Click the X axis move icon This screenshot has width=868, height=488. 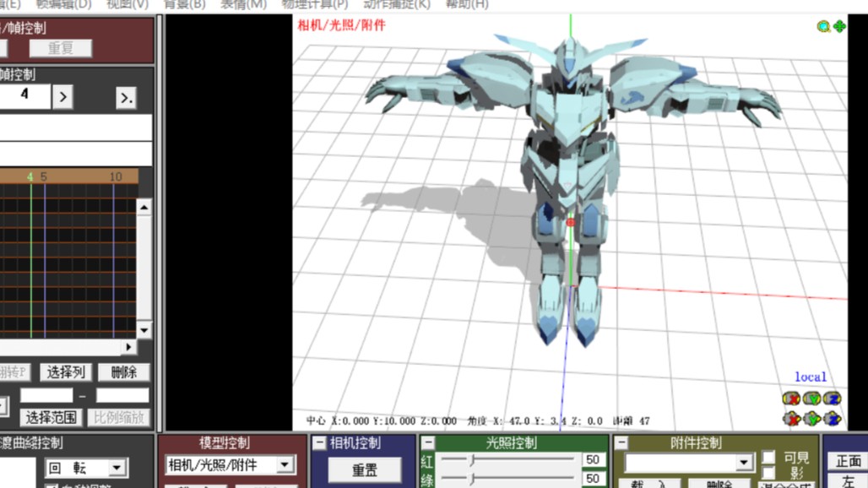(791, 418)
